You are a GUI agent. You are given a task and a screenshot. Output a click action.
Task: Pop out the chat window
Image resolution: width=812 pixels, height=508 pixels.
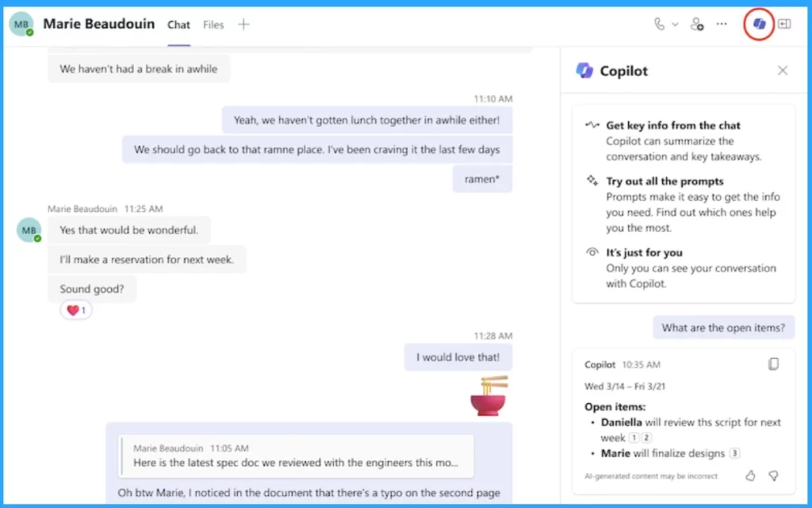click(x=784, y=25)
